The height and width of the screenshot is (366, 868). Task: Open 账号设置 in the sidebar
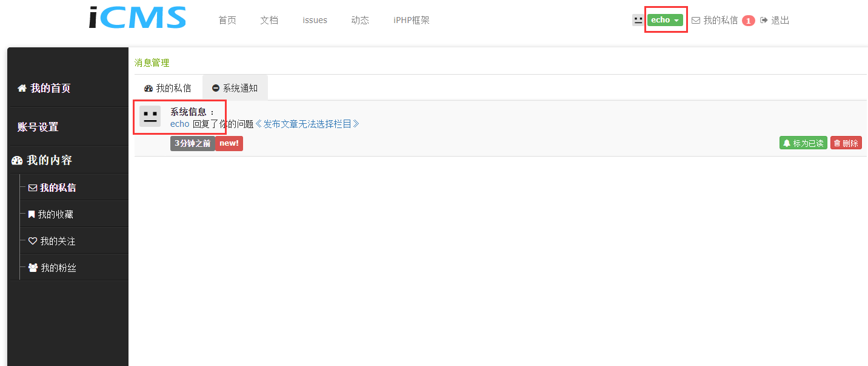point(38,127)
